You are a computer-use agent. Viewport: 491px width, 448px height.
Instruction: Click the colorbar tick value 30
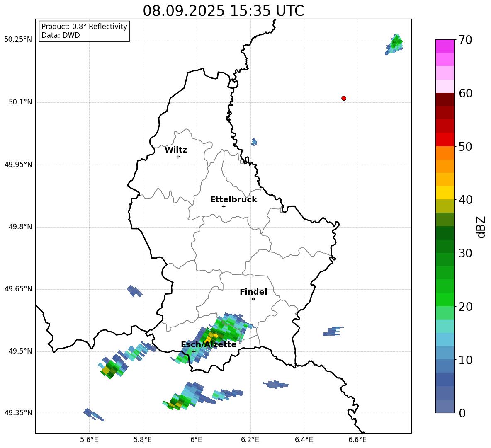click(x=465, y=253)
